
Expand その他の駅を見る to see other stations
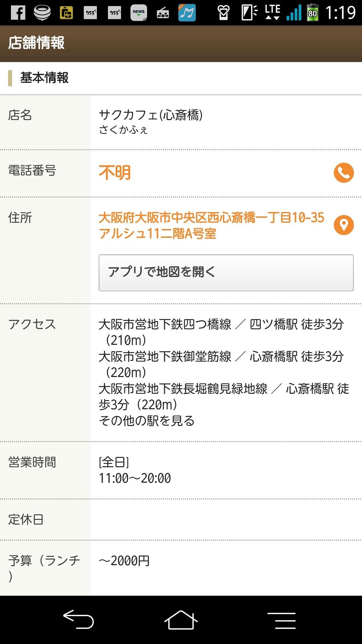click(x=146, y=421)
